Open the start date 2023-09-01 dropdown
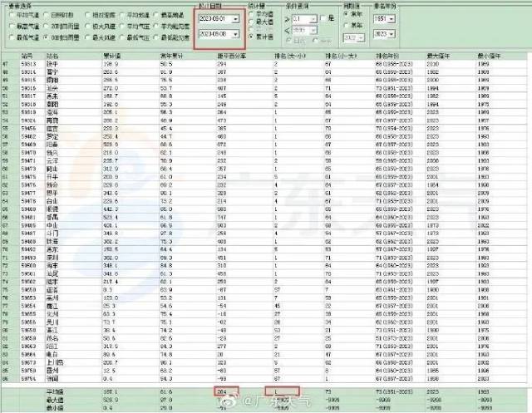Screen dimensions: 532x413 [235, 19]
